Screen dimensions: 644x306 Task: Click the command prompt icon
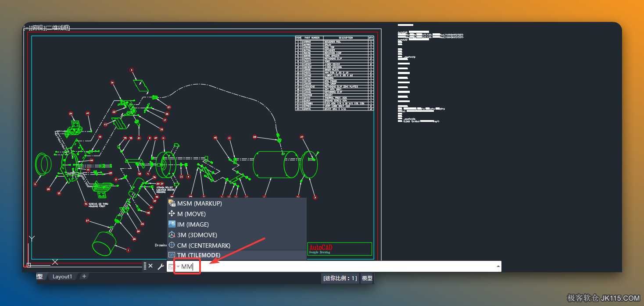[171, 267]
